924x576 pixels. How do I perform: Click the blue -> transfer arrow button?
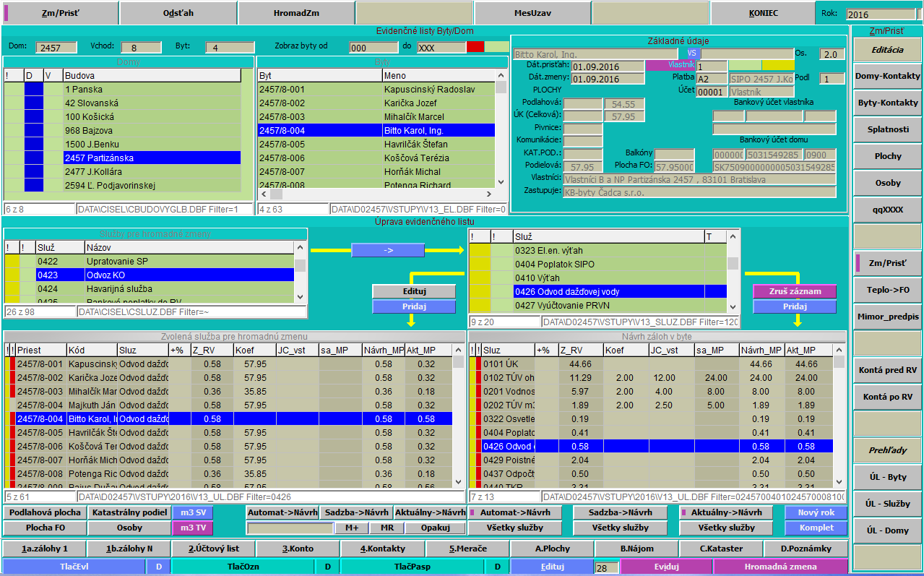[388, 250]
